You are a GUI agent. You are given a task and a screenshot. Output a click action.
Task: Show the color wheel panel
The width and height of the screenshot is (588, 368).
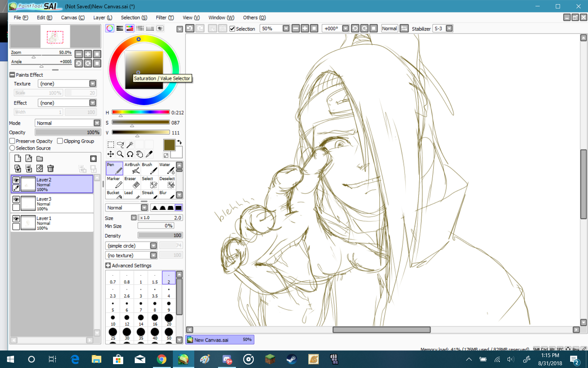(110, 28)
